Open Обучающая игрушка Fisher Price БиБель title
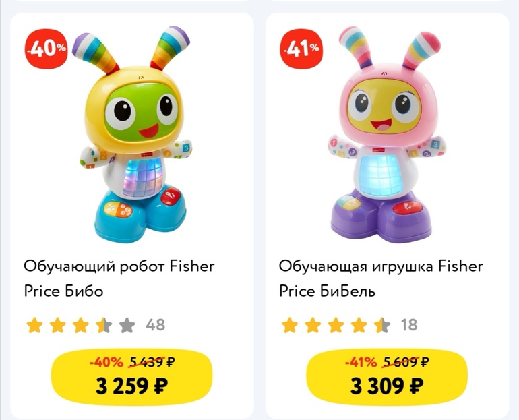519x420 pixels. (x=381, y=278)
